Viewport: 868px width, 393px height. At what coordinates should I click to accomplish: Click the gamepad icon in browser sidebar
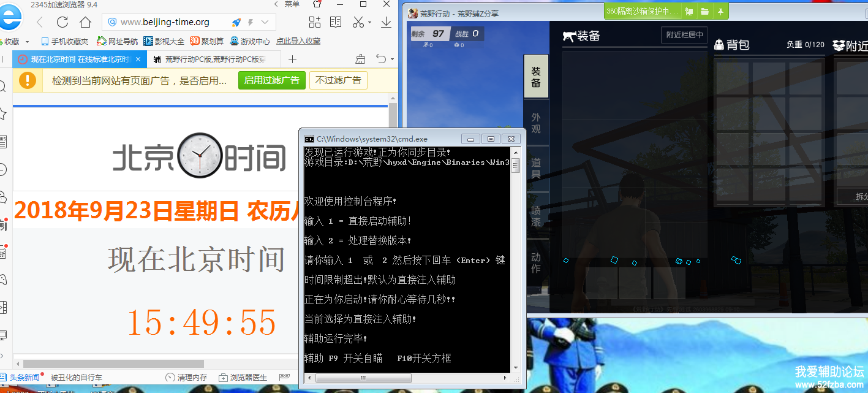3,280
